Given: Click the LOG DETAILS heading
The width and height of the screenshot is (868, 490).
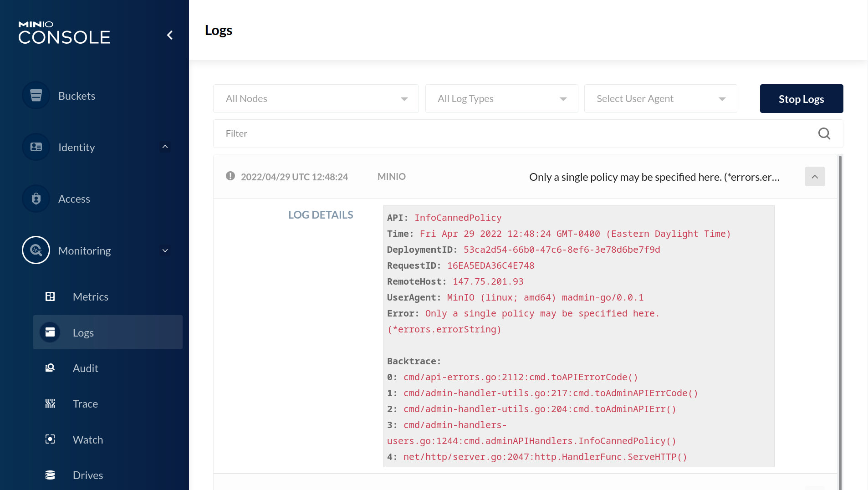Looking at the screenshot, I should click(x=321, y=214).
